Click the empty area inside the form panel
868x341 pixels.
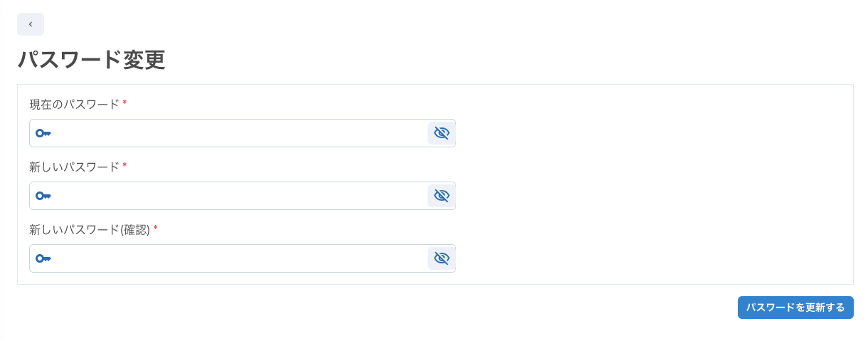[655, 185]
